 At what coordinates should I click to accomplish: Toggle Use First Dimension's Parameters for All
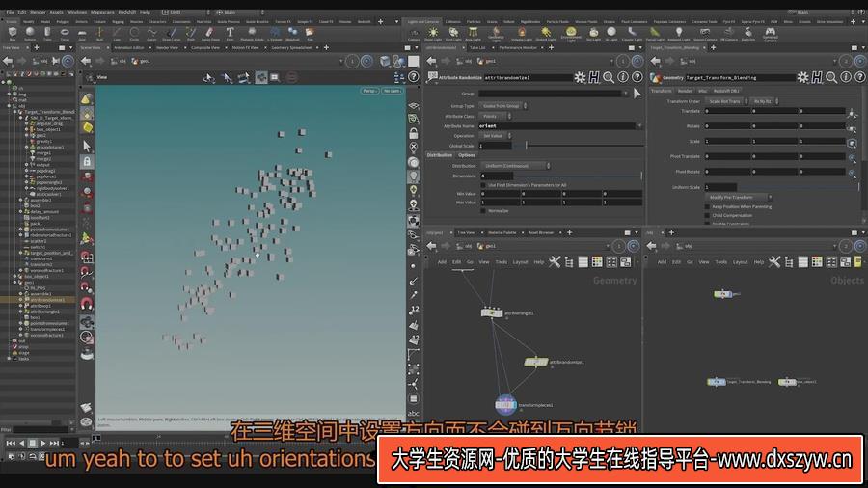(x=483, y=185)
